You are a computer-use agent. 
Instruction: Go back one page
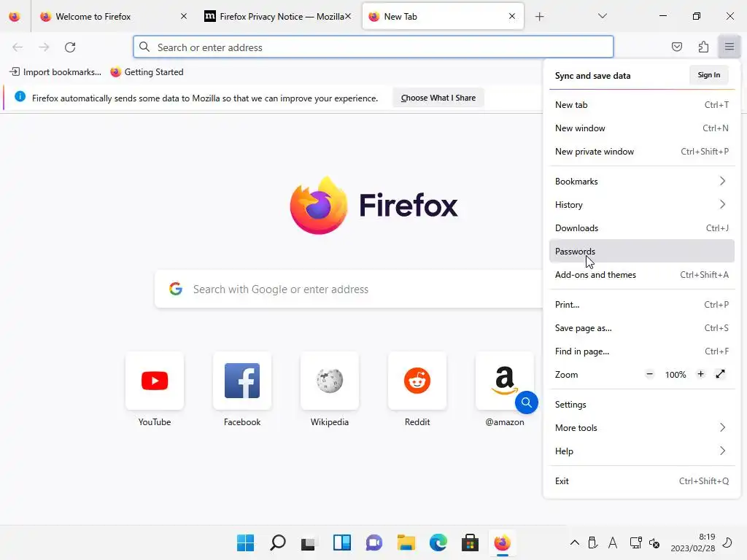(18, 47)
